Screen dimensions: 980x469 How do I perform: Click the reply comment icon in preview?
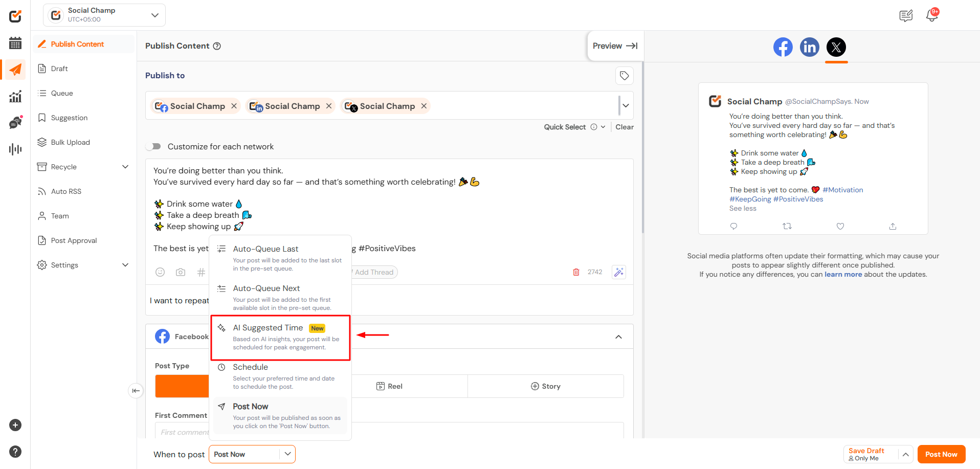pyautogui.click(x=733, y=226)
